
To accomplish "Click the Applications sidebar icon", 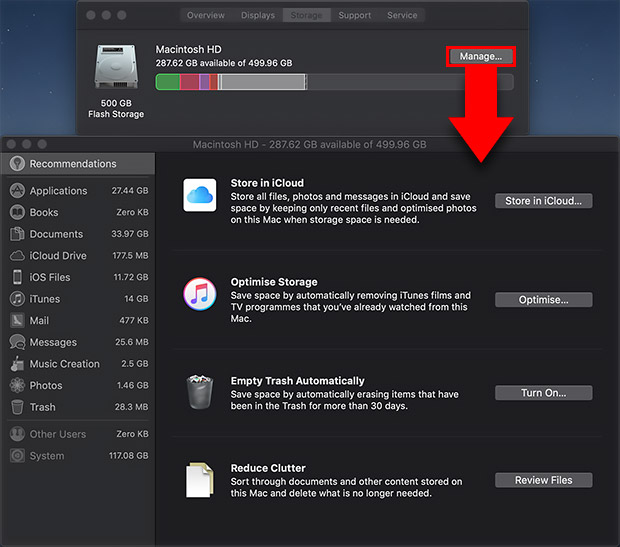I will coord(17,191).
